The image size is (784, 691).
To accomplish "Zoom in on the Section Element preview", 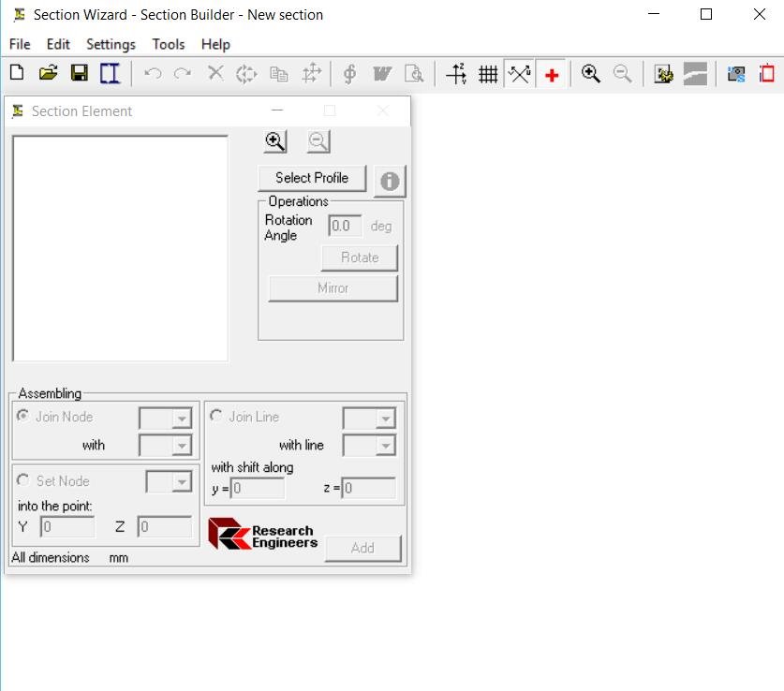I will 274,141.
